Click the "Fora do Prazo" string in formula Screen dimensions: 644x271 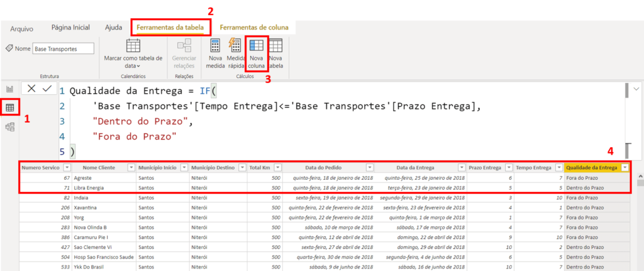(x=135, y=136)
